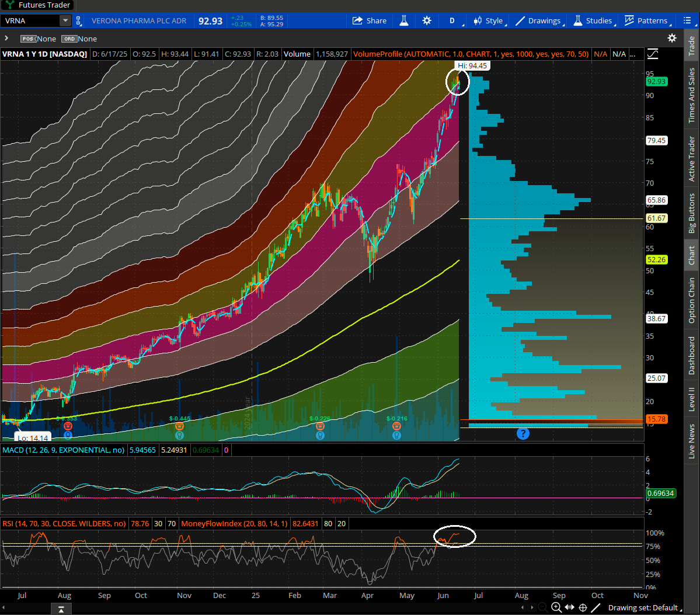700x615 pixels.
Task: Click the green 92.93 last-price axis label
Action: coord(656,82)
